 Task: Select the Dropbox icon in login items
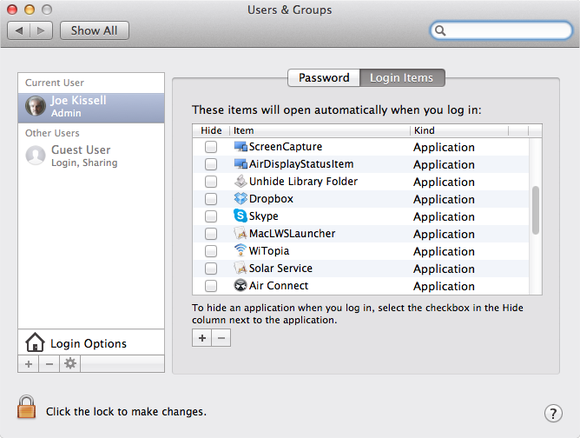tap(240, 199)
